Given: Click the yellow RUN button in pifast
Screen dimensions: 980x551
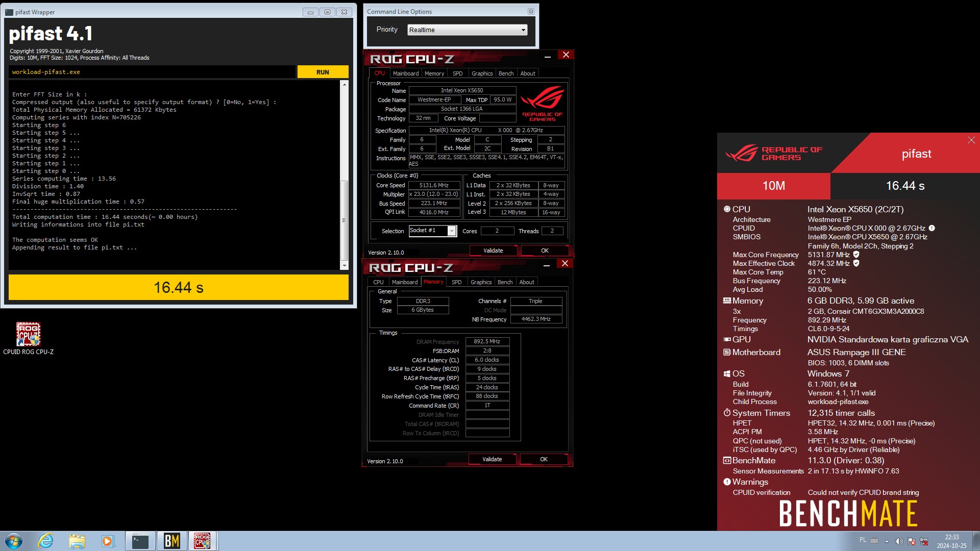Looking at the screenshot, I should point(323,72).
